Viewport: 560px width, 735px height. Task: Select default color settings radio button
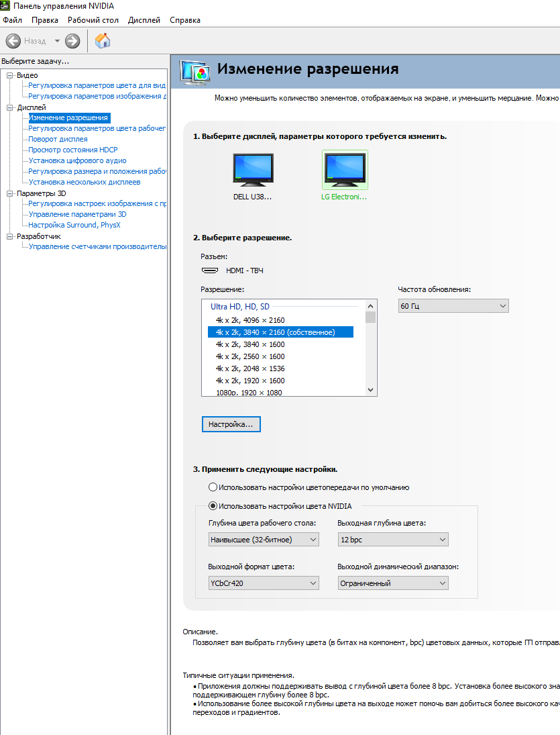[x=213, y=487]
